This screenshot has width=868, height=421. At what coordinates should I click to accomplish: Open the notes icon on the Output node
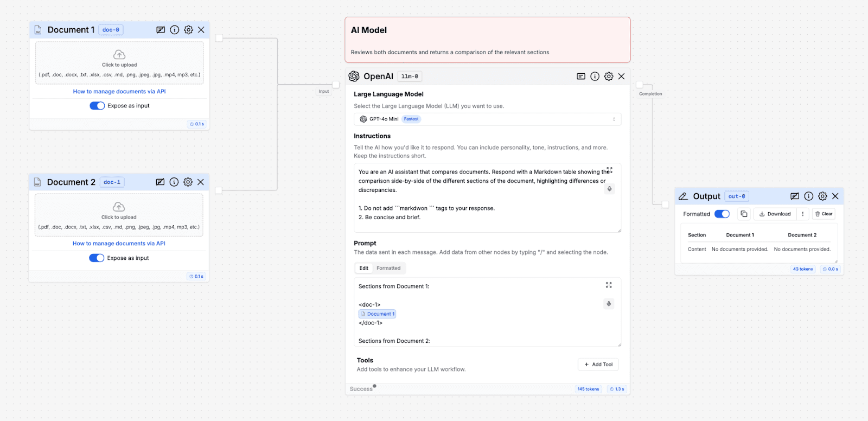pos(795,196)
